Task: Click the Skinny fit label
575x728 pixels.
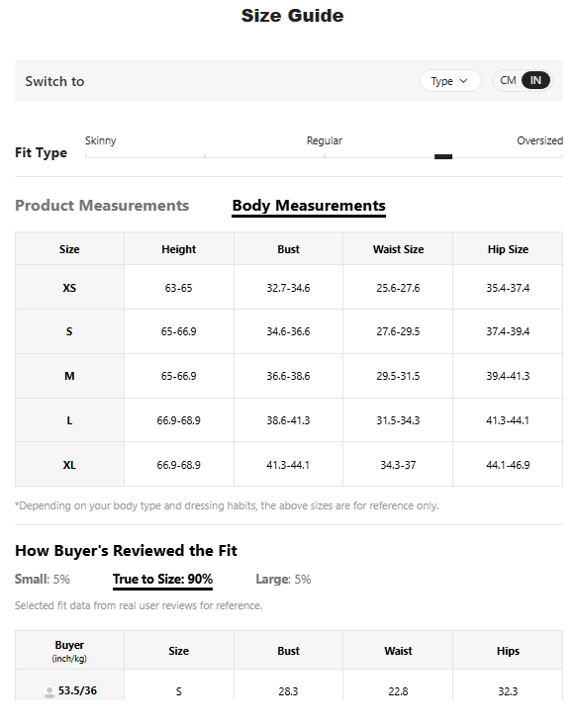Action: tap(100, 140)
